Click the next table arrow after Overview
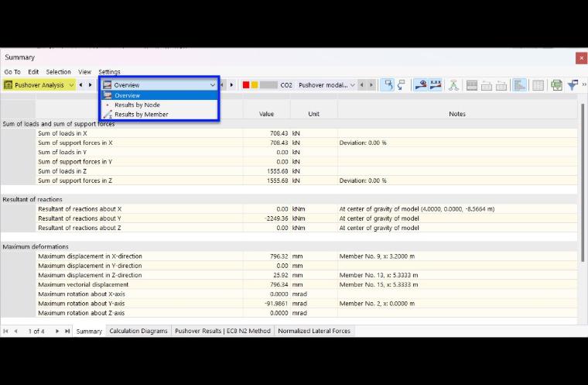Screen dimensions: 588x385 point(231,85)
